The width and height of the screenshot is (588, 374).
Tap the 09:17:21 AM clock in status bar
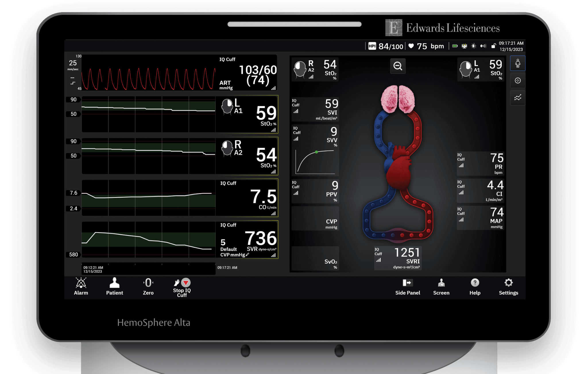[511, 43]
